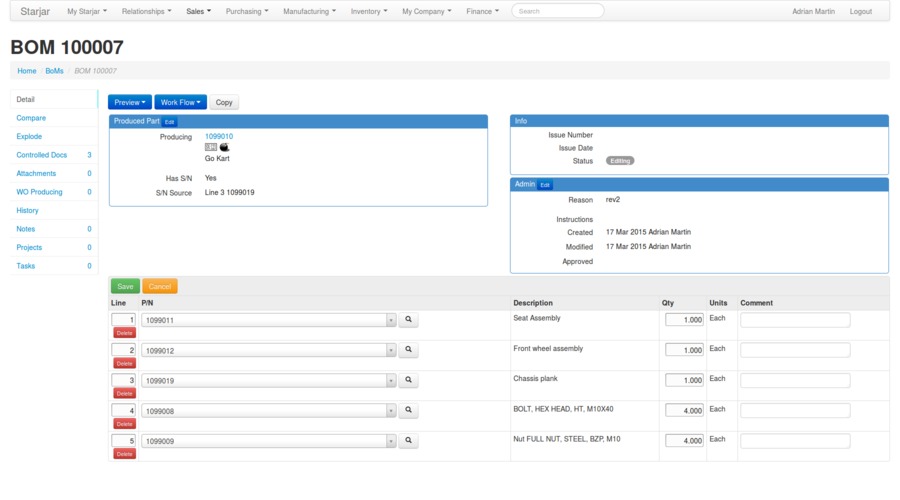Click the search icon beside P/N 1099009
The height and width of the screenshot is (500, 900).
408,440
